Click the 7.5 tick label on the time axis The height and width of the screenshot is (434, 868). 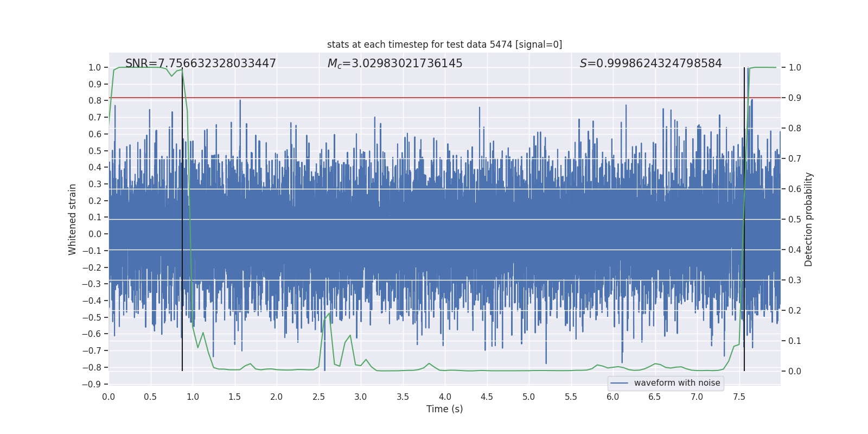(x=739, y=397)
